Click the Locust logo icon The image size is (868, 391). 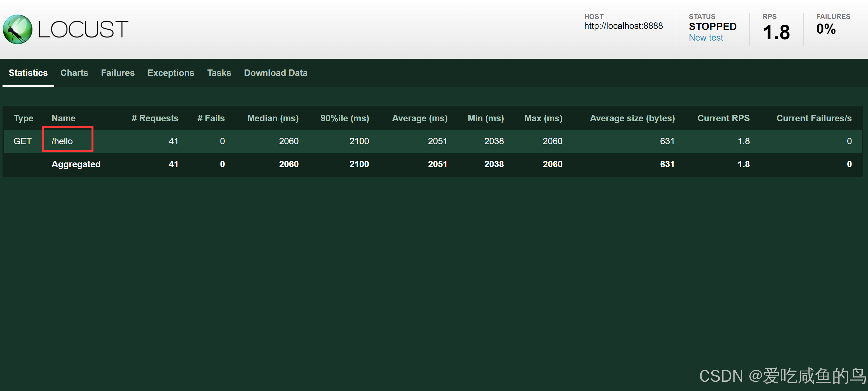tap(18, 29)
